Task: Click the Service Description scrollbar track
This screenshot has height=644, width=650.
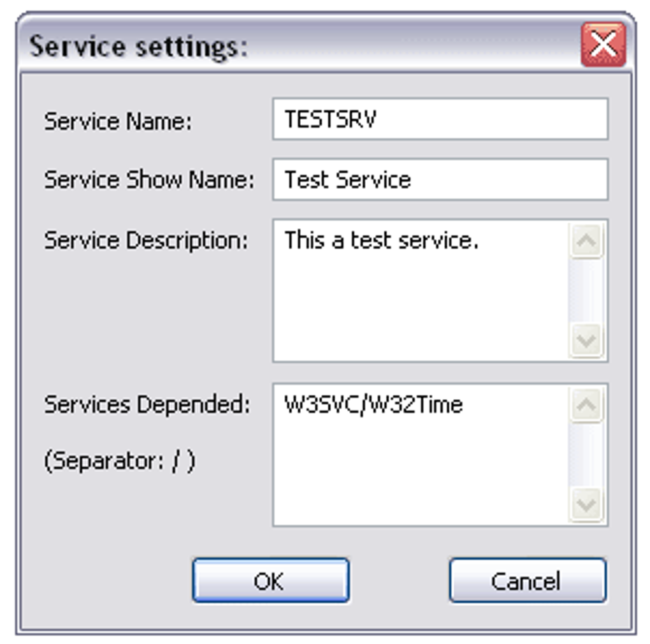Action: pyautogui.click(x=586, y=291)
